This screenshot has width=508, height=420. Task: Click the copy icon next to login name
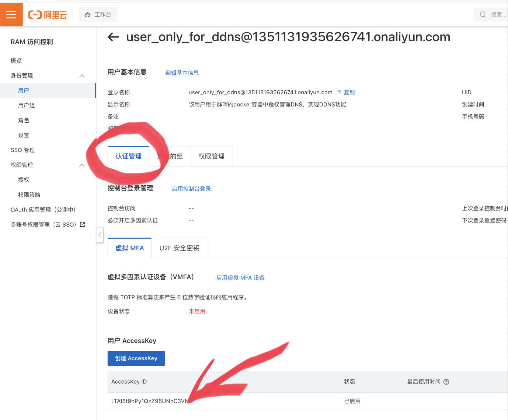(x=339, y=92)
